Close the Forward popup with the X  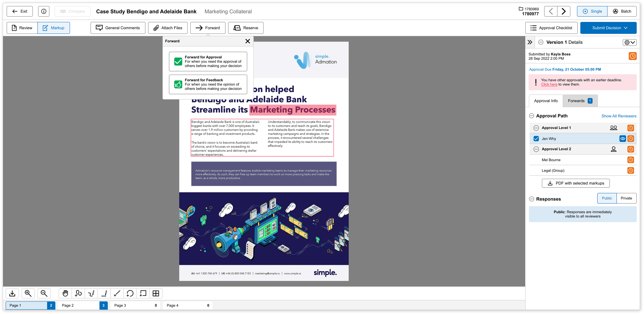tap(248, 41)
